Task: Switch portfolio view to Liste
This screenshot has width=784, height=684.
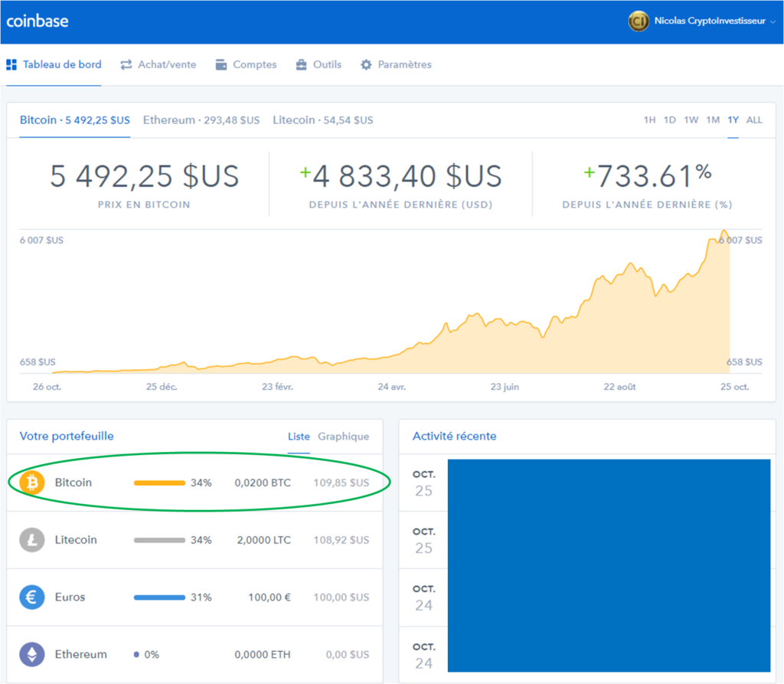Action: [x=299, y=437]
